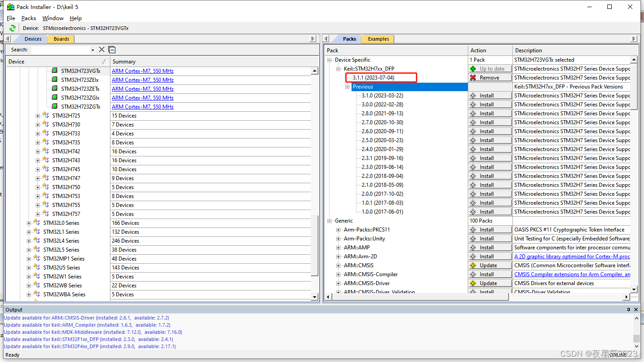Click Keil::STM32F4xx_DFP update line in Output
The image size is (644, 362).
coord(89,346)
